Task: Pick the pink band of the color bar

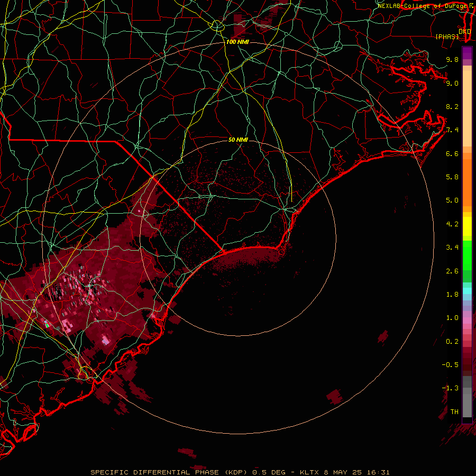Action: click(x=467, y=321)
